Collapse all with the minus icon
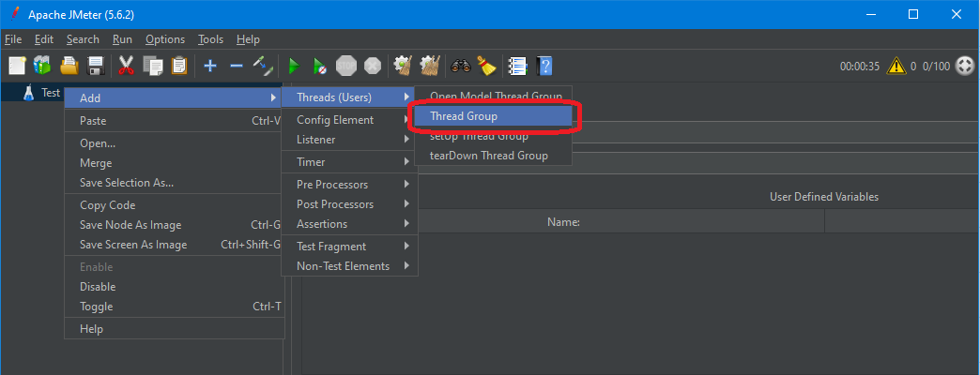This screenshot has height=375, width=980. tap(237, 65)
